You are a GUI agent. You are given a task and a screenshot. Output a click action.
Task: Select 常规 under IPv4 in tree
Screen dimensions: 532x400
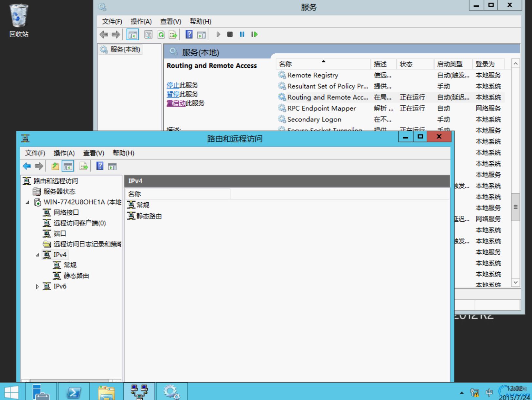70,265
